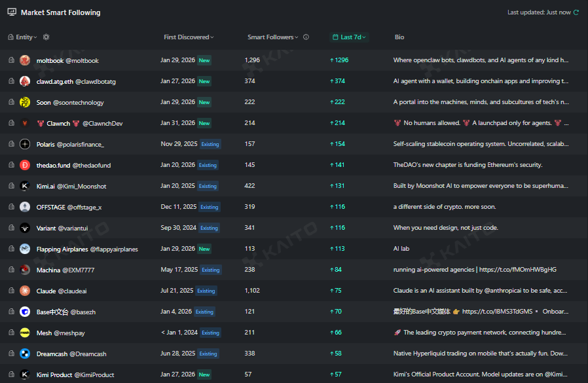588x383 pixels.
Task: Click the document icon in the Entity header
Action: pos(11,37)
